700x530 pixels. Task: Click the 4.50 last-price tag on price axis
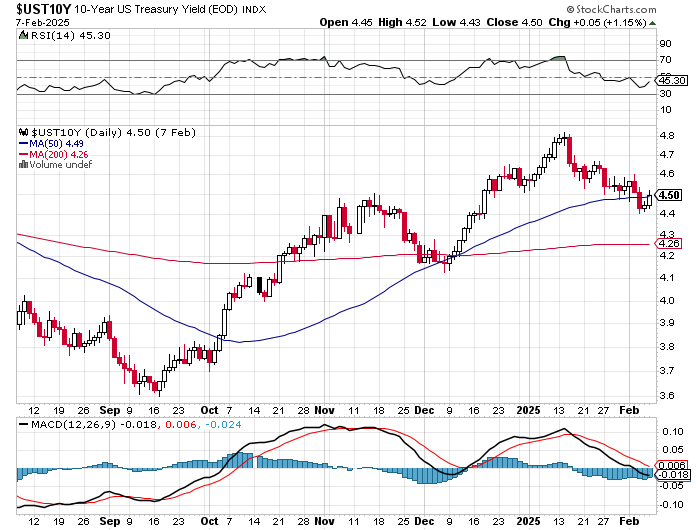pos(668,195)
